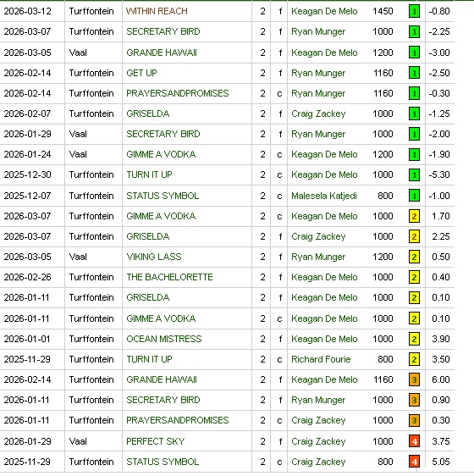Image resolution: width=474 pixels, height=476 pixels.
Task: Open horse GET UP details
Action: 141,73
